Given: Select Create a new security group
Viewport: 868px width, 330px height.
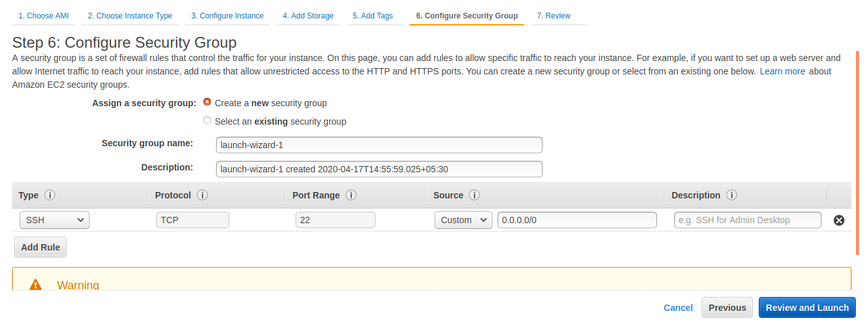Looking at the screenshot, I should (207, 102).
